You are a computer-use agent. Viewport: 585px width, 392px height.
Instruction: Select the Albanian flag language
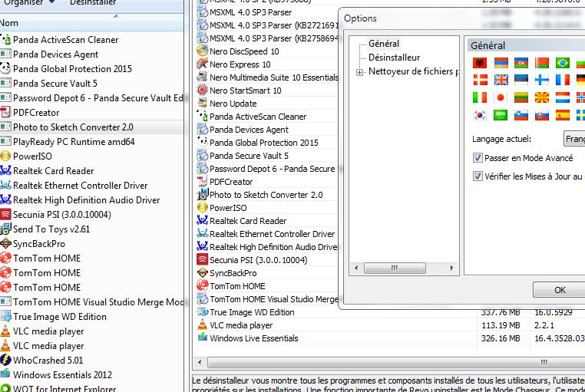(480, 63)
